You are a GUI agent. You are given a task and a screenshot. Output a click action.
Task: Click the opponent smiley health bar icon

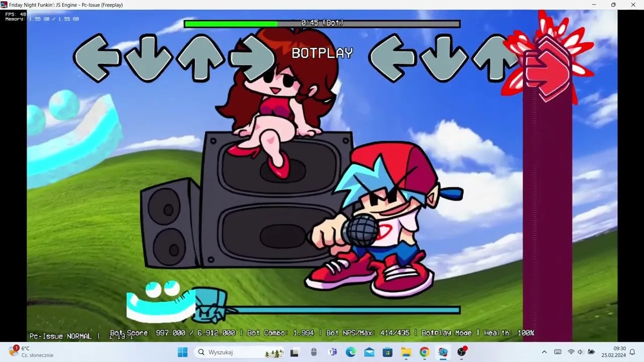click(x=160, y=302)
